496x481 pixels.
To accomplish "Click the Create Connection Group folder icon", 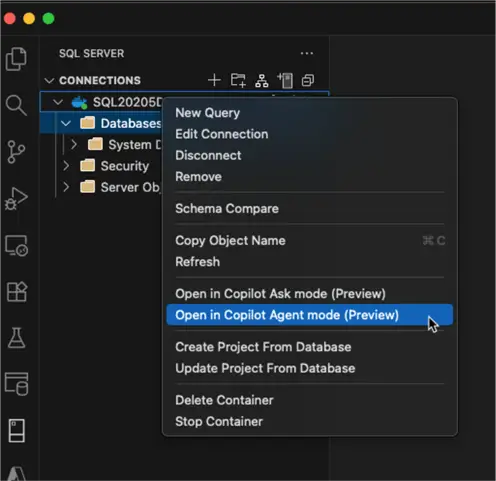I will pyautogui.click(x=238, y=80).
